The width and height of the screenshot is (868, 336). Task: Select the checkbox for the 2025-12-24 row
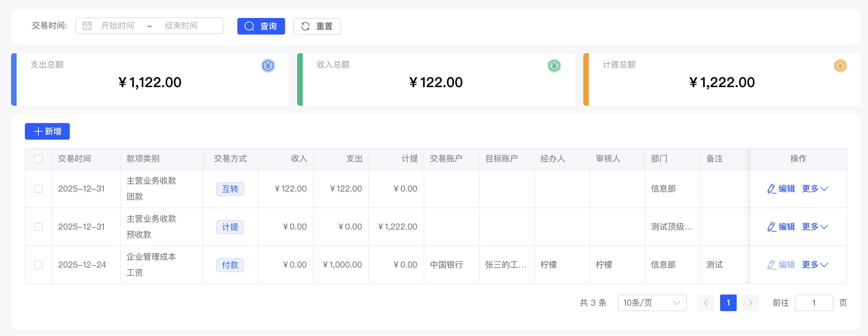38,265
